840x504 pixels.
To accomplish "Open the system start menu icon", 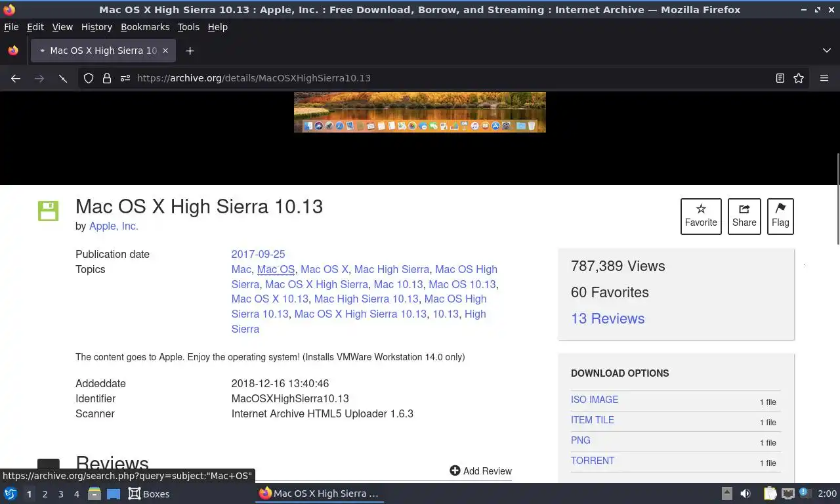I will click(x=10, y=493).
